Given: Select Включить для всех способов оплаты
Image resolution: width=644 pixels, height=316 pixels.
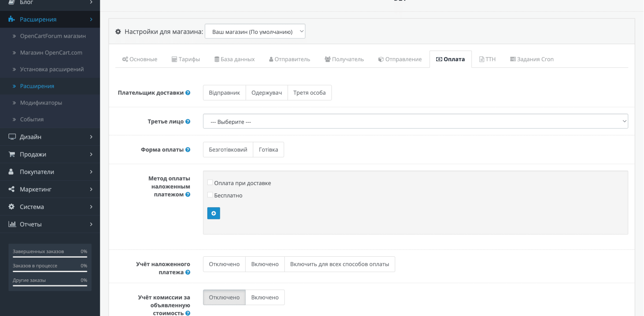Looking at the screenshot, I should 340,264.
